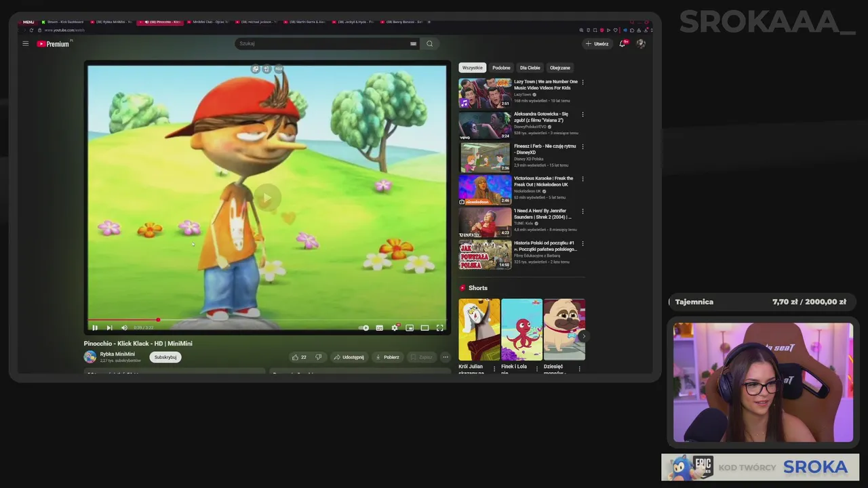Image resolution: width=868 pixels, height=488 pixels.
Task: Switch to Michael Jackson browser tab
Action: [256, 22]
